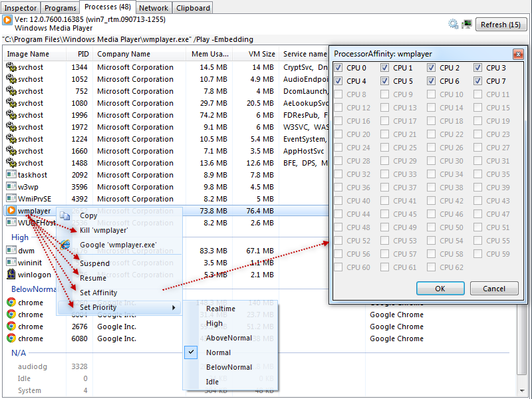Click the monitor icon beside Refresh button

pyautogui.click(x=467, y=24)
